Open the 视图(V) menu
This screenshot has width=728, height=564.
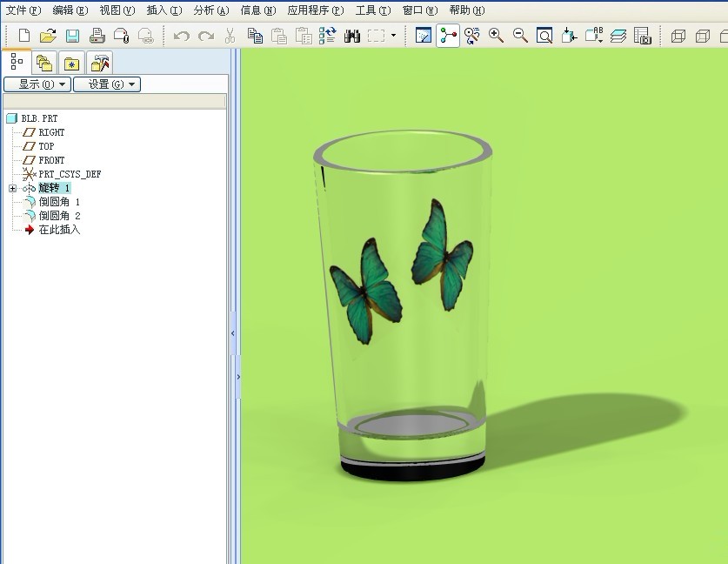[x=117, y=10]
